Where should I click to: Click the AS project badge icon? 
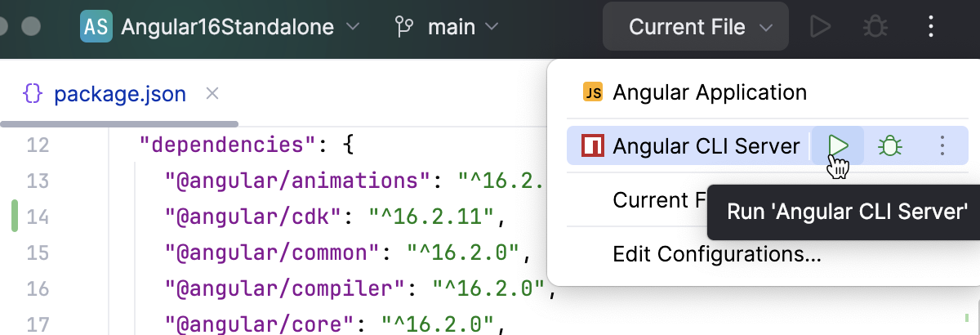(x=96, y=27)
